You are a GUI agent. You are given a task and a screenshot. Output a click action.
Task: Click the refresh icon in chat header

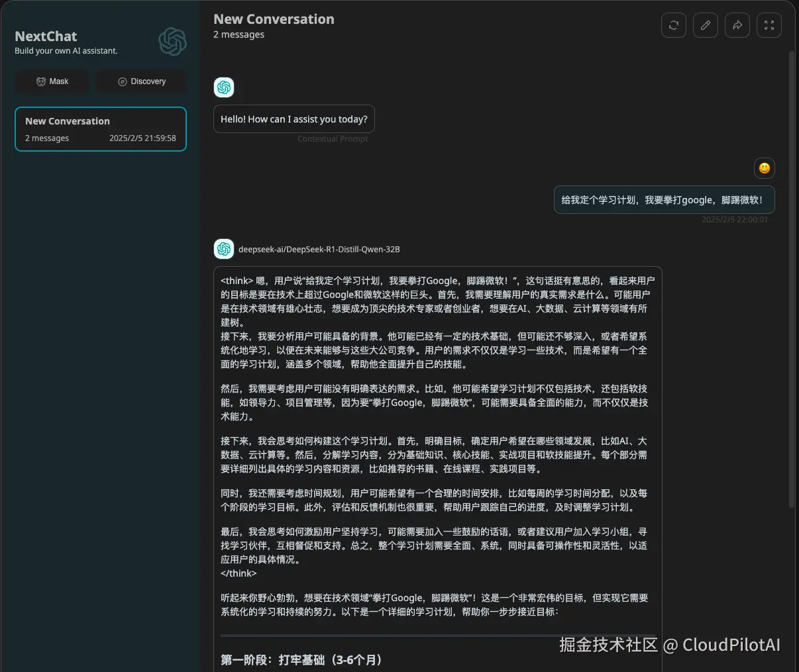point(674,25)
